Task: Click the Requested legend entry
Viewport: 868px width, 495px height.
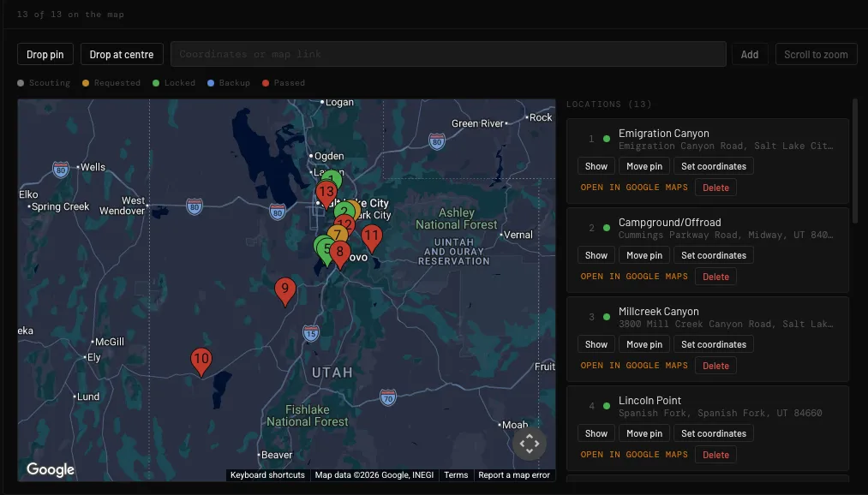Action: pos(111,83)
